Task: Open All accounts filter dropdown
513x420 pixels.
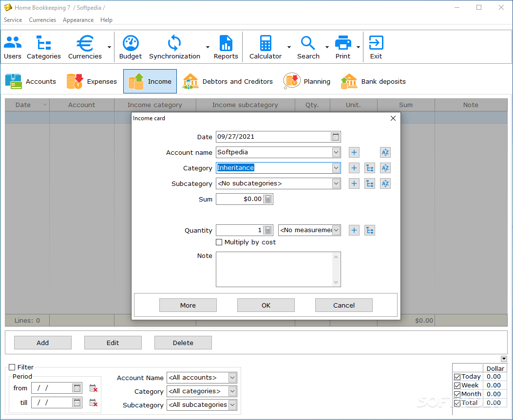Action: [232, 378]
